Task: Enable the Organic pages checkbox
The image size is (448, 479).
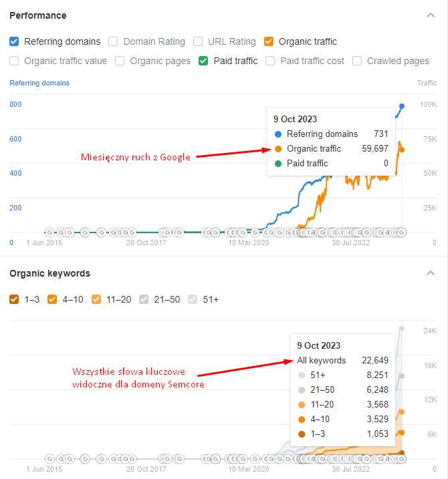Action: pyautogui.click(x=120, y=61)
